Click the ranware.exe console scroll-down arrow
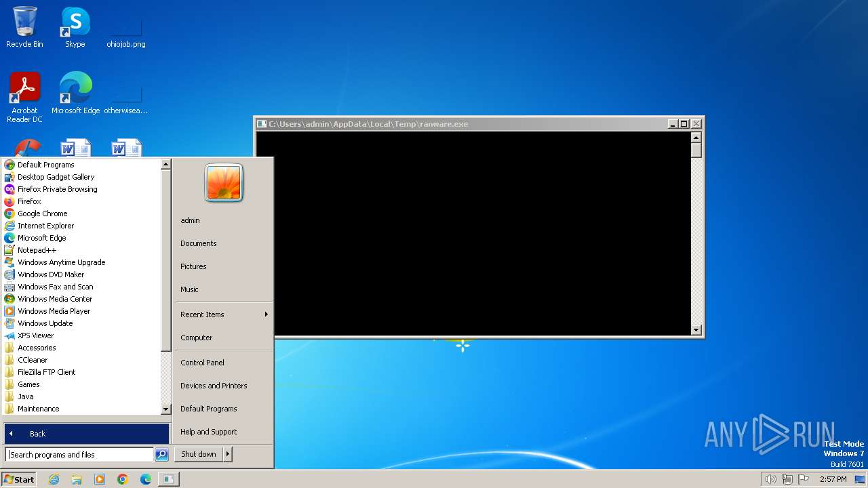The image size is (868, 488). (696, 330)
